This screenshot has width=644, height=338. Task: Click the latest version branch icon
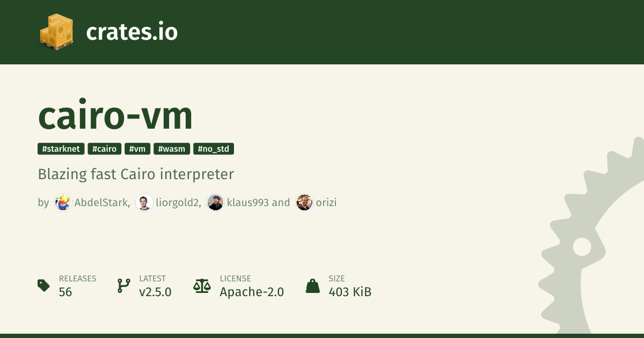[124, 285]
